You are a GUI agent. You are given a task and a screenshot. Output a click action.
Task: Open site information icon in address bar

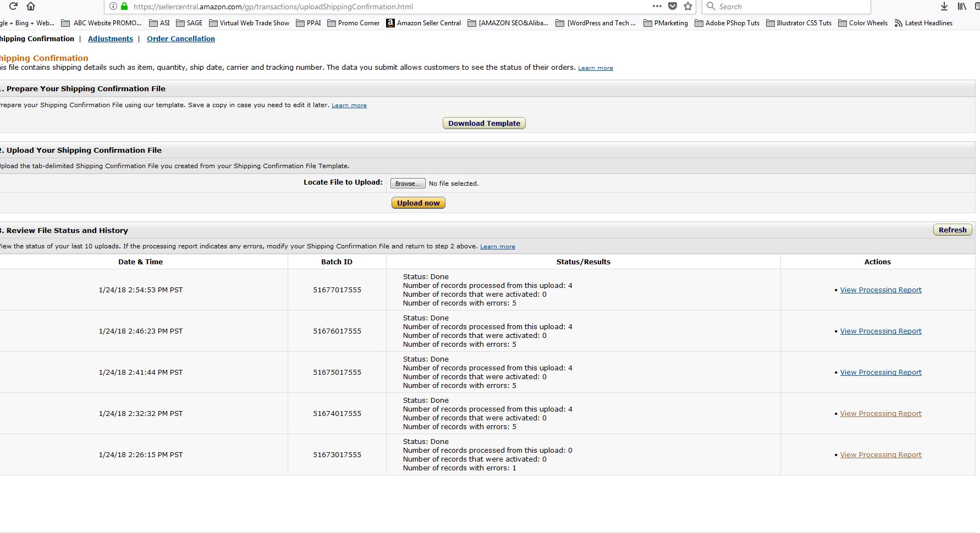[x=113, y=7]
